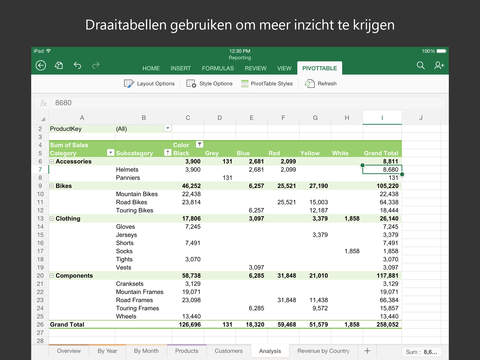Open the file save options icon
Viewport: 480px width, 360px height.
pos(59,65)
